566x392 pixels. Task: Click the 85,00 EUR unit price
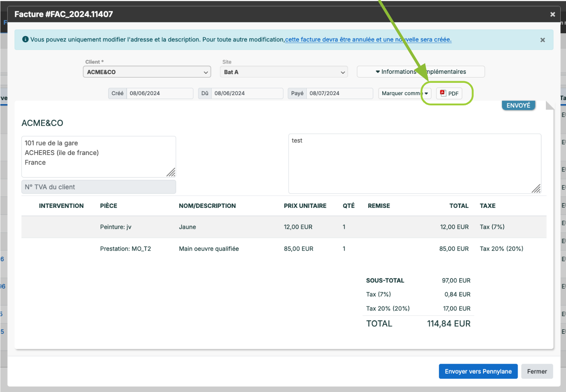(x=299, y=248)
